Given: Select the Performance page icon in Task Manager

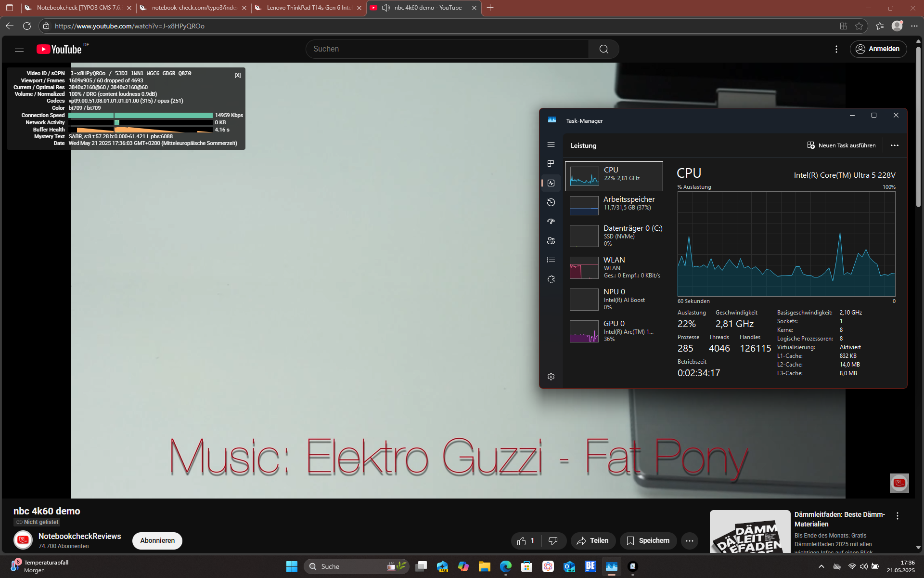Looking at the screenshot, I should (x=551, y=183).
